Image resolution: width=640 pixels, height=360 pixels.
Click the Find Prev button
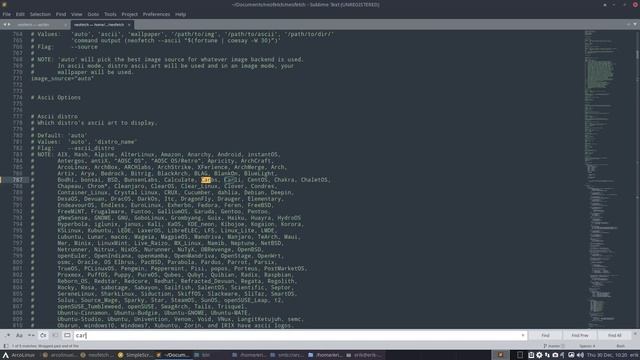(580, 335)
